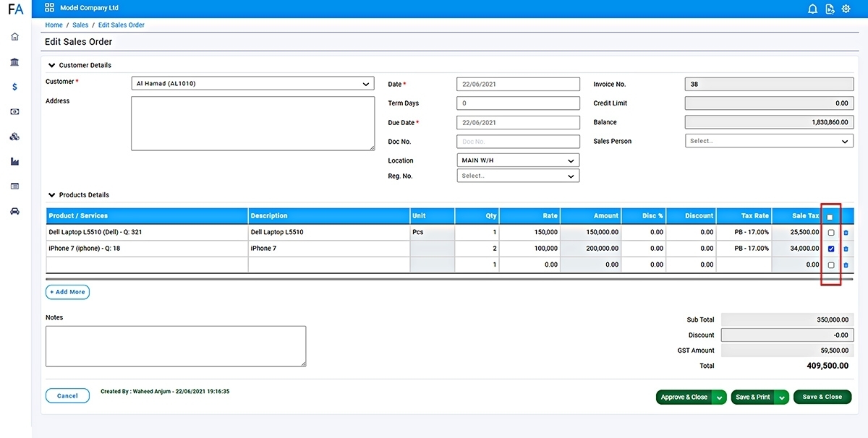Go to Home breadcrumb link
This screenshot has width=868, height=438.
(x=54, y=25)
